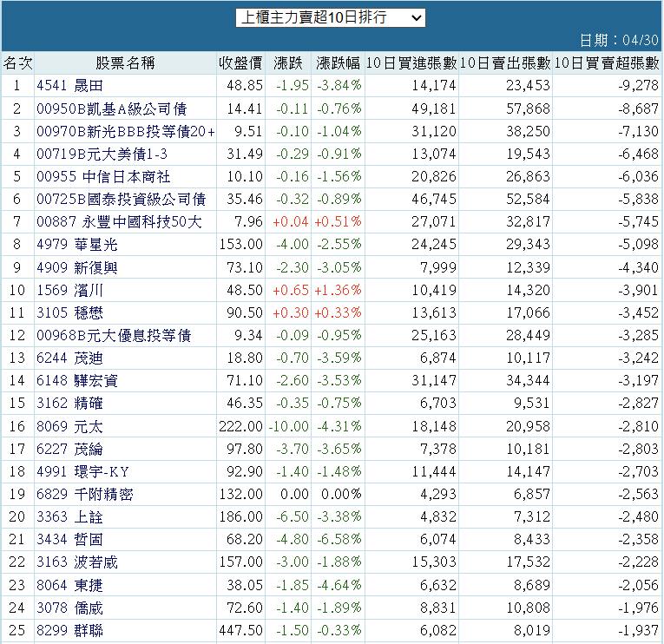Select stock 6148 驊宏資
Viewport: 664px width, 644px height.
(77, 380)
